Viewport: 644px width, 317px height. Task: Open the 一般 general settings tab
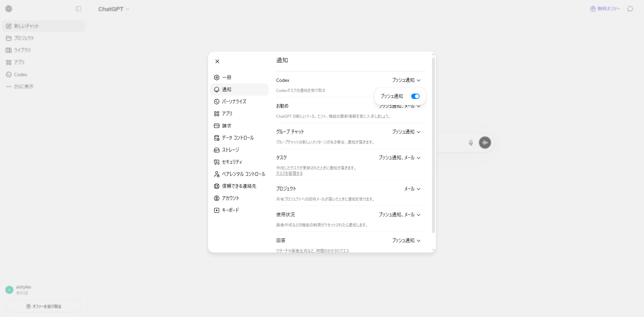pyautogui.click(x=239, y=77)
